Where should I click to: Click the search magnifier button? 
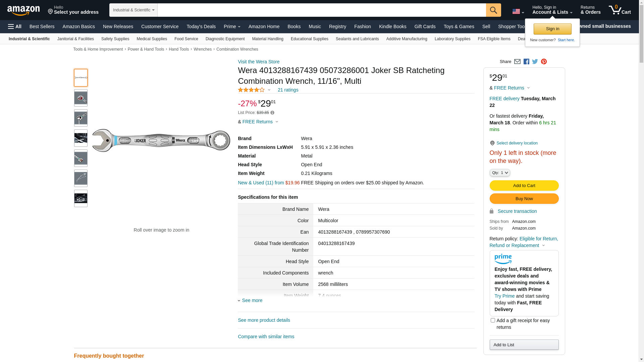click(x=493, y=10)
